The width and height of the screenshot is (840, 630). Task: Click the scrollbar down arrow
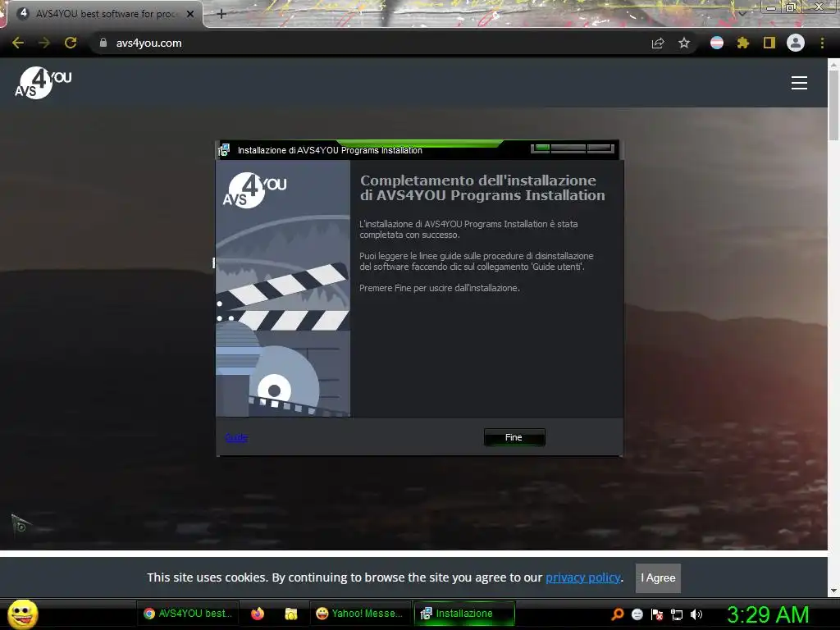point(833,591)
